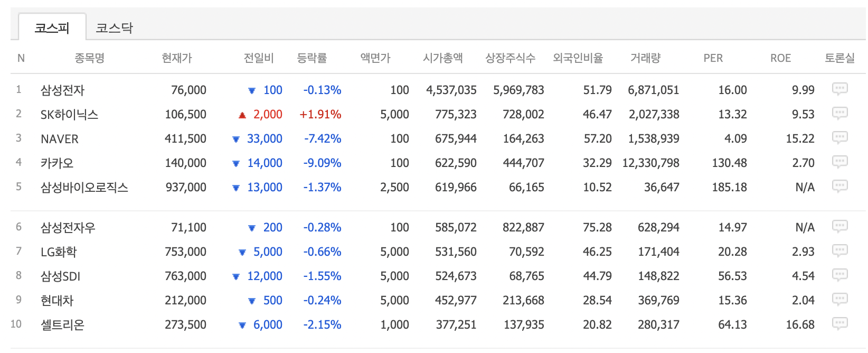Select 삼성바이오로직스 PER value 185.18
Screen dimensions: 868x353
(x=730, y=188)
